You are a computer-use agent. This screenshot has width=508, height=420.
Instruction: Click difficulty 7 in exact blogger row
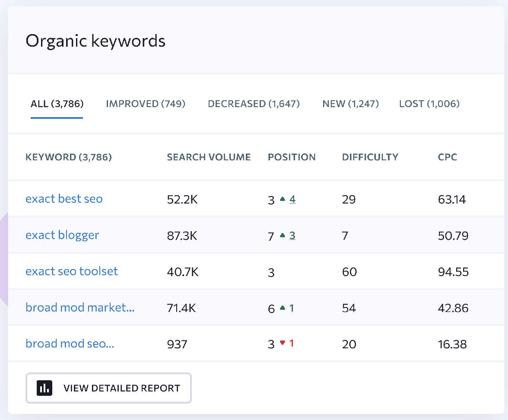(x=345, y=235)
